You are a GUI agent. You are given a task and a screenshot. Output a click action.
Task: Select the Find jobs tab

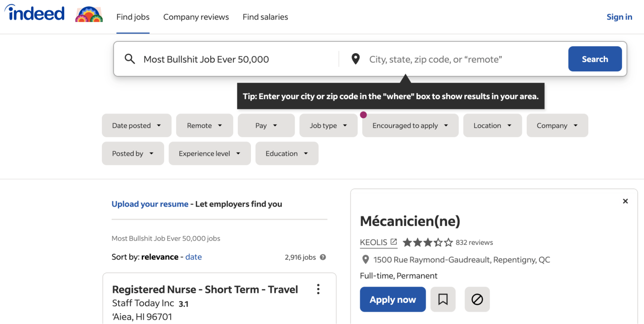(x=133, y=17)
